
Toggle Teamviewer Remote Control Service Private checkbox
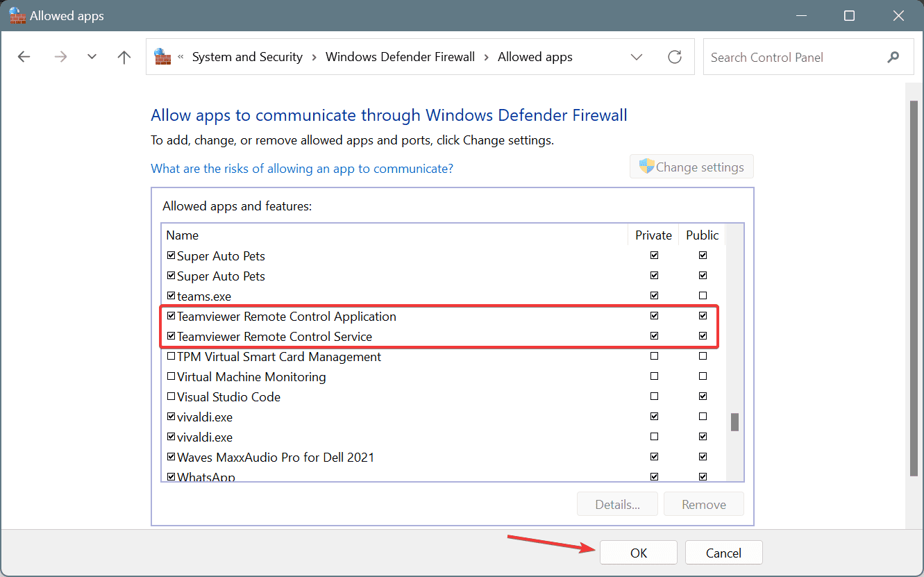point(654,336)
